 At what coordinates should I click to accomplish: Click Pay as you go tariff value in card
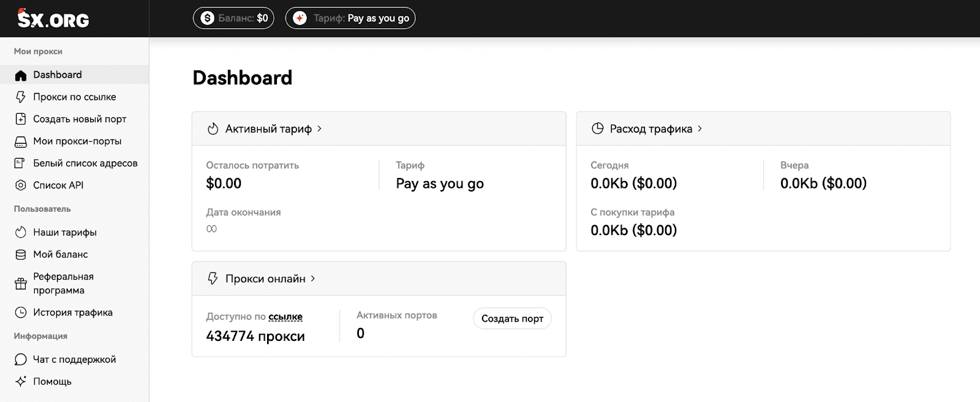pos(440,184)
